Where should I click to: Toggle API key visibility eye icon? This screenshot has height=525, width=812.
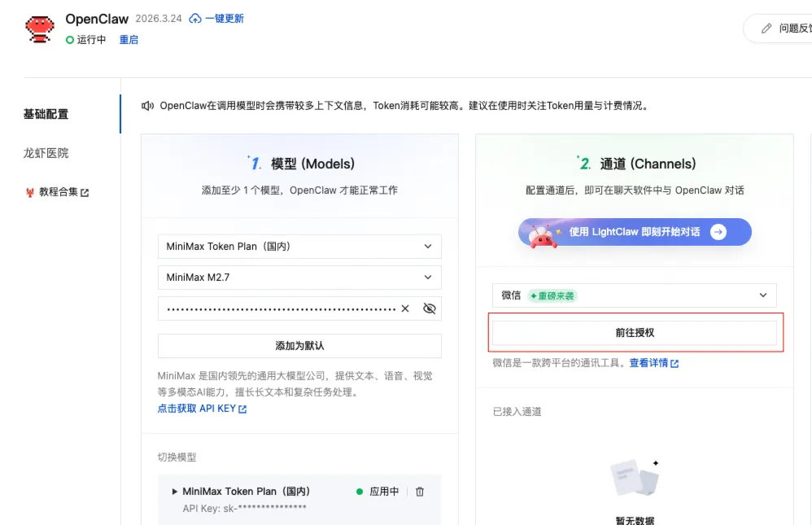click(430, 308)
